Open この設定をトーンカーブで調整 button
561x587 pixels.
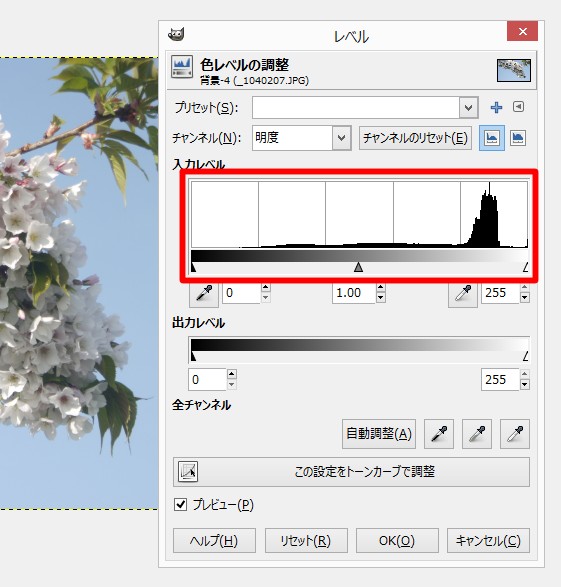tap(351, 472)
